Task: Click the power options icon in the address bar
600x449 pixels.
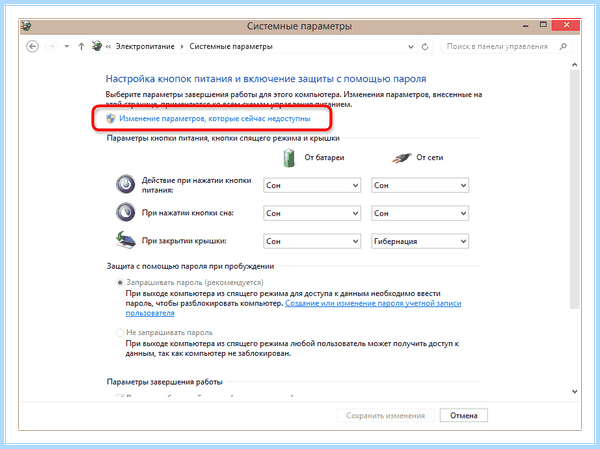Action: click(x=97, y=46)
